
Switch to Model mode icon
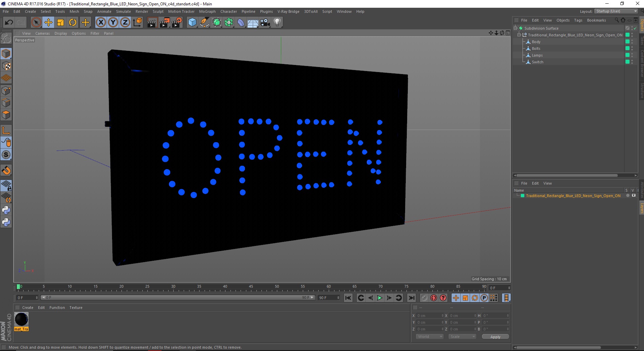coord(6,54)
